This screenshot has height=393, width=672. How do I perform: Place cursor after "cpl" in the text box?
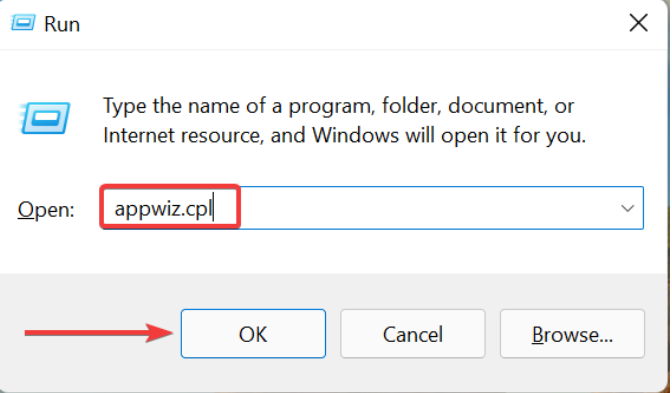coord(213,209)
